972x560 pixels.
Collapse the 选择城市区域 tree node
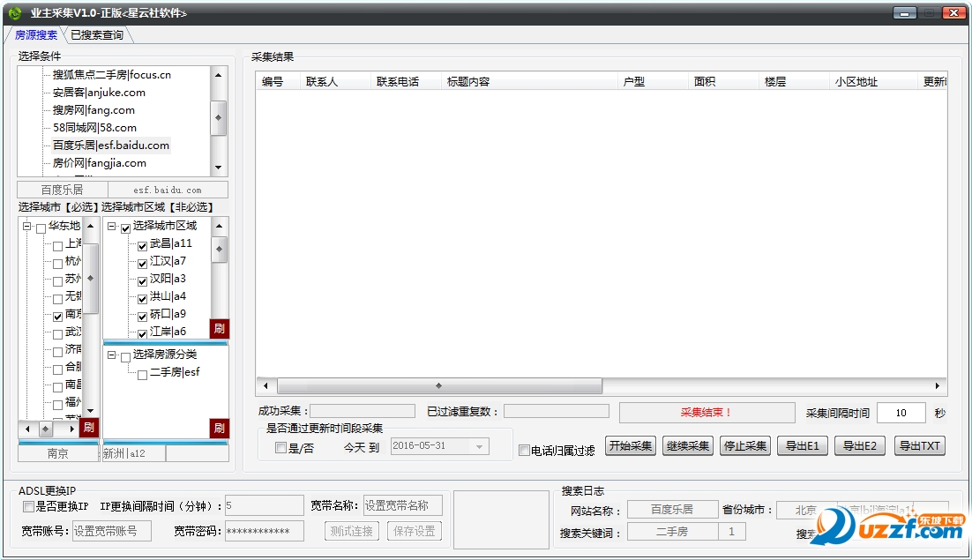(x=112, y=226)
